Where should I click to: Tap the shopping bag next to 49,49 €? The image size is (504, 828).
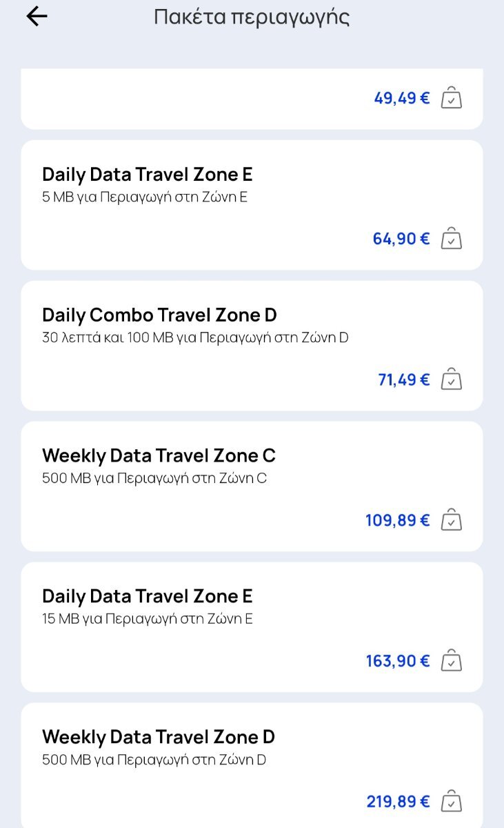point(451,98)
